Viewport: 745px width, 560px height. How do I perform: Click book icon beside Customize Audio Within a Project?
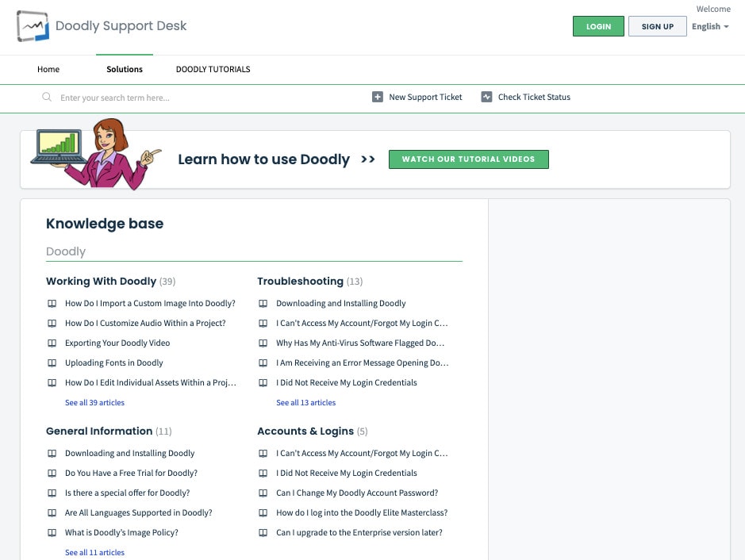[52, 324]
